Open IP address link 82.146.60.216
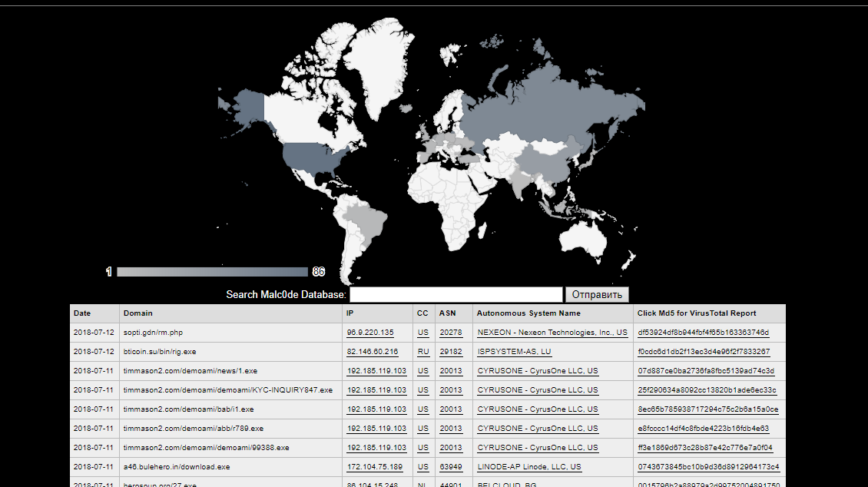 click(373, 352)
